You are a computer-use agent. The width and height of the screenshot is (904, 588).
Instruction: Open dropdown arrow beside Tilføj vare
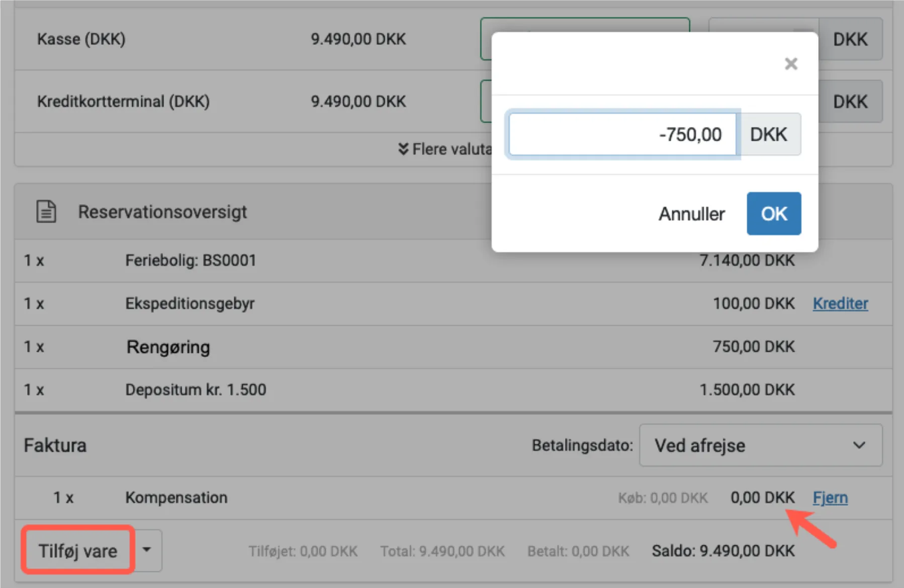pyautogui.click(x=147, y=550)
